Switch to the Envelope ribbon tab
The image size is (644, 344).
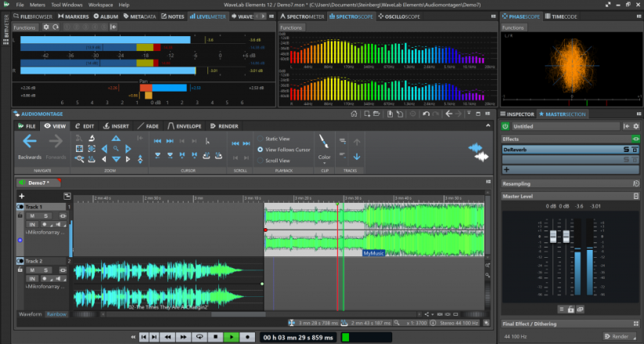[x=185, y=126]
